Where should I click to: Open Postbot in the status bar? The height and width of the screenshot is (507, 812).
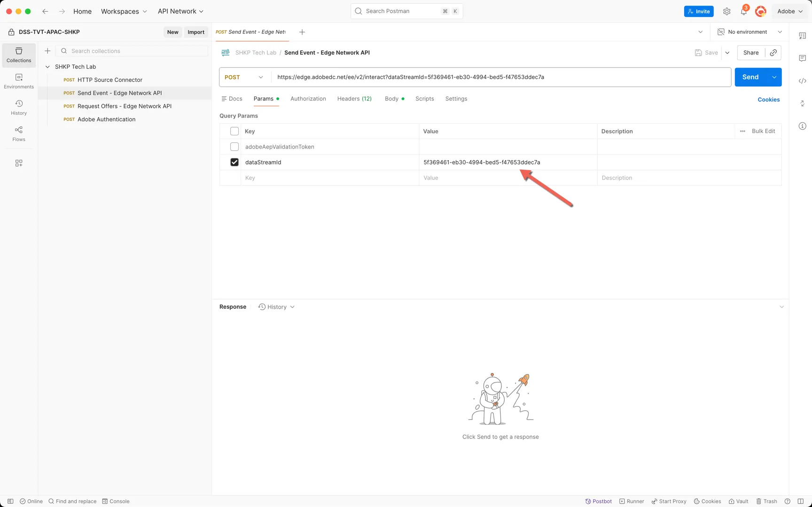tap(598, 501)
